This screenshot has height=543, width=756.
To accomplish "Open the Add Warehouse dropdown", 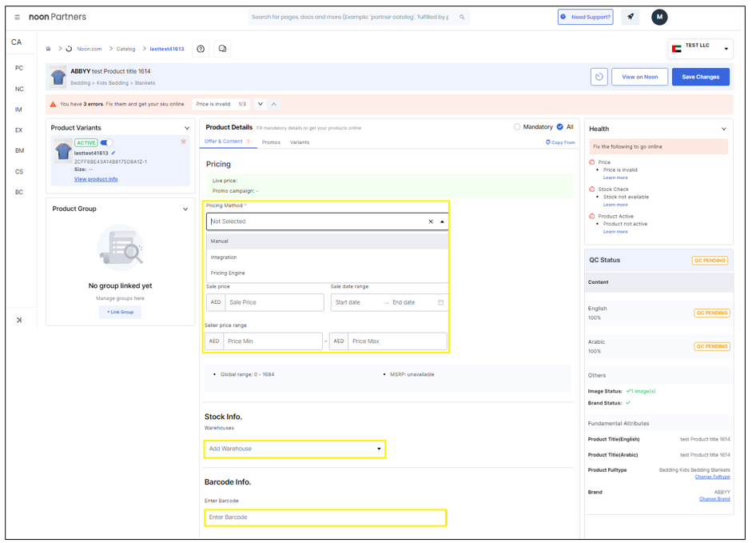I will [x=295, y=449].
